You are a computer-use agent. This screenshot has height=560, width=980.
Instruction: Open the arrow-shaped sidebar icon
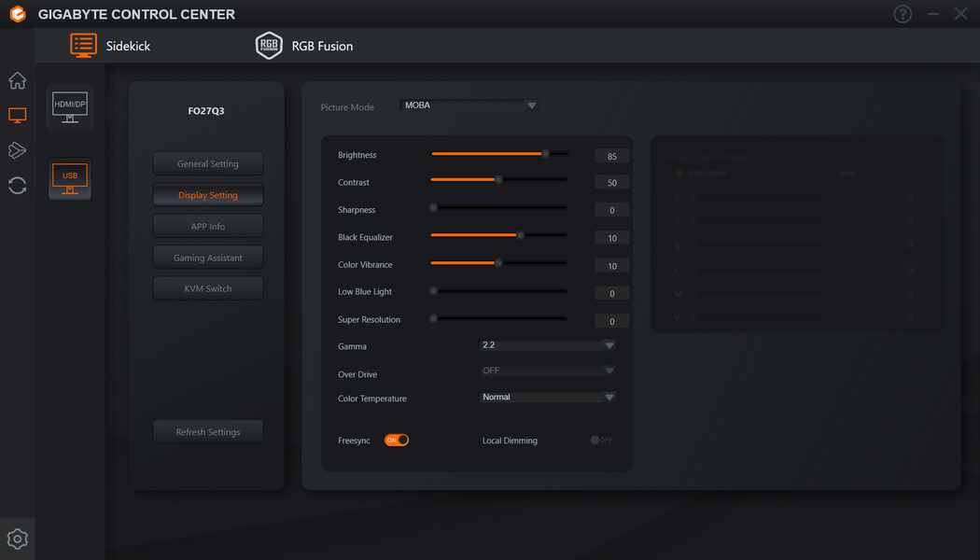(x=18, y=150)
